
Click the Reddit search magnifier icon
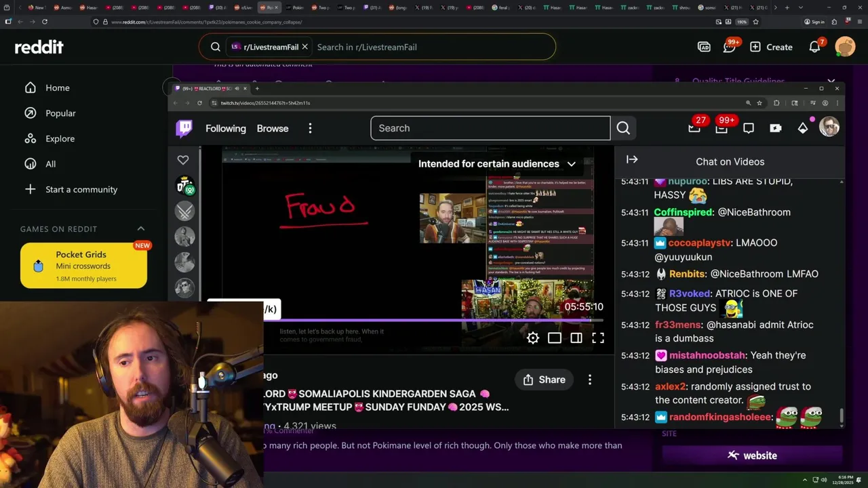tap(216, 47)
